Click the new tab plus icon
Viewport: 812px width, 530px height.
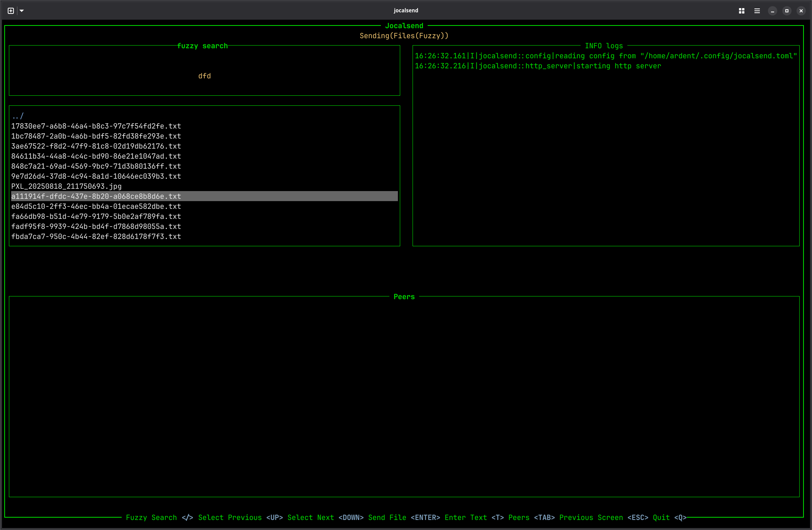click(x=11, y=11)
